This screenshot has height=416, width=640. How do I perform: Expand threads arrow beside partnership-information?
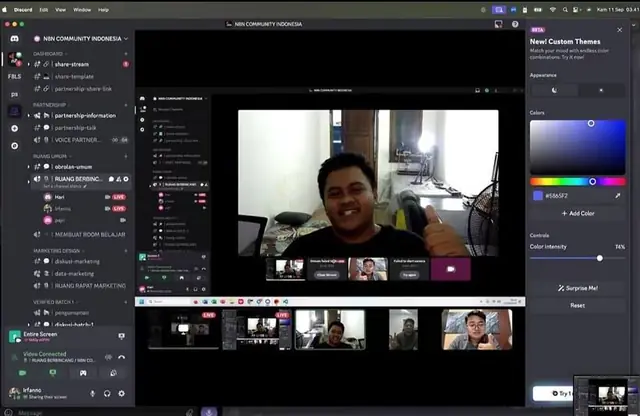(29, 116)
